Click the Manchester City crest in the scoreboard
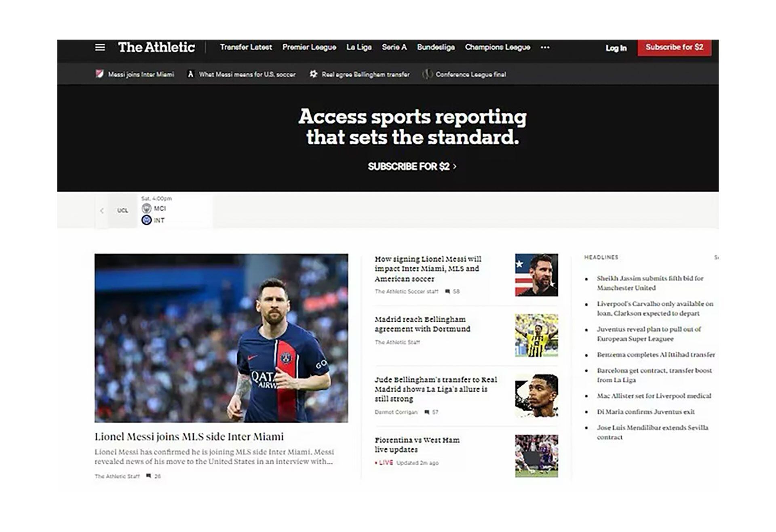This screenshot has height=532, width=776. pos(147,208)
